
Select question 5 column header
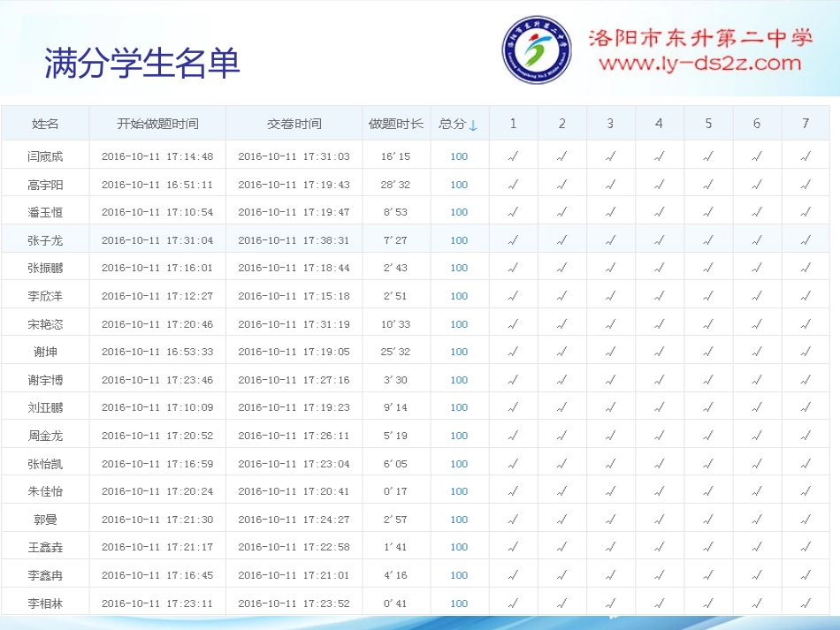point(708,124)
